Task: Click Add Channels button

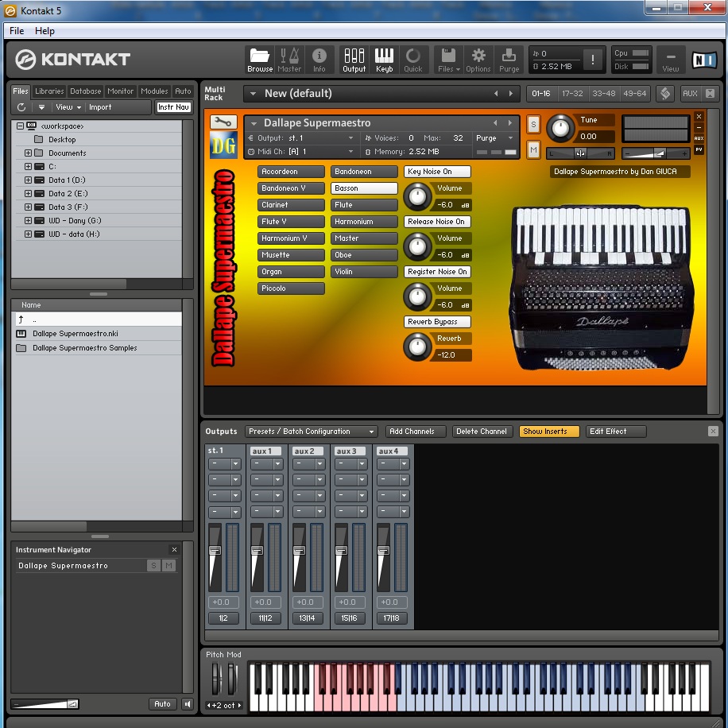Action: point(415,432)
